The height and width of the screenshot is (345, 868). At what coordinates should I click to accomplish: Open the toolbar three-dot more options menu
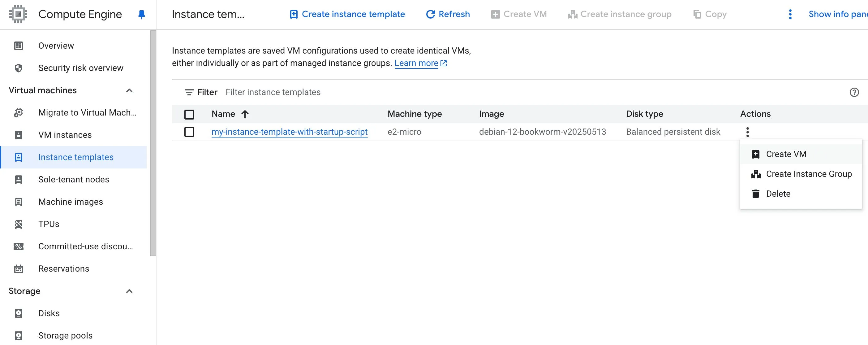(790, 14)
